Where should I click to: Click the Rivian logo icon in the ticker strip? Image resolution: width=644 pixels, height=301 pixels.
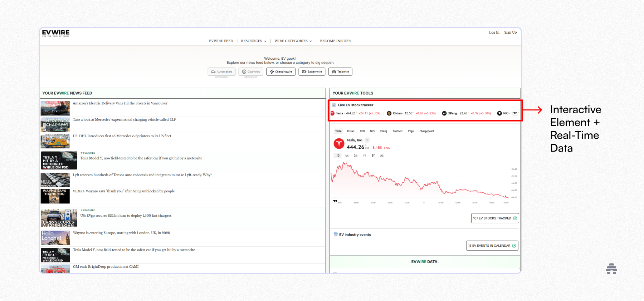pos(389,113)
